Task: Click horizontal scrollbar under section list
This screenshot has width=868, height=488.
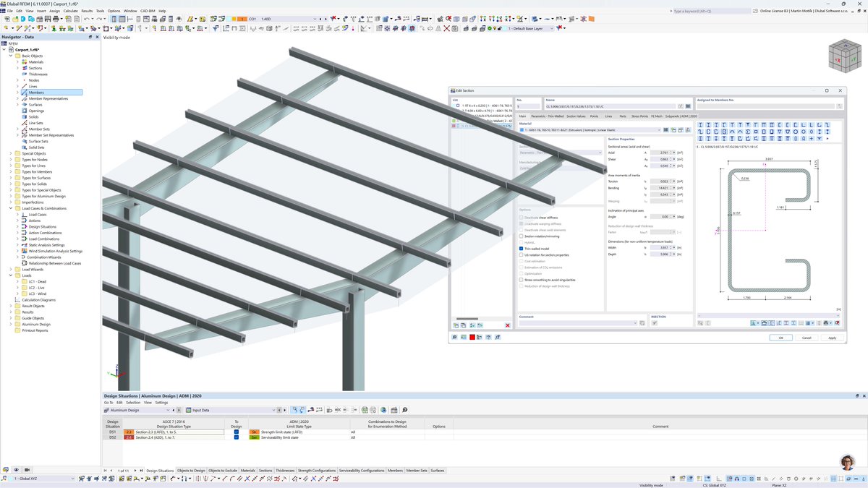Action: click(x=467, y=319)
